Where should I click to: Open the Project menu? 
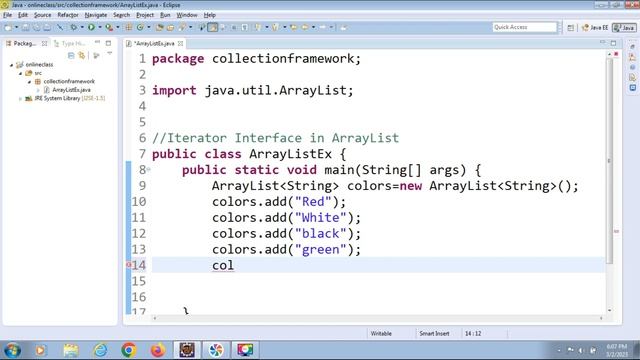[x=145, y=15]
